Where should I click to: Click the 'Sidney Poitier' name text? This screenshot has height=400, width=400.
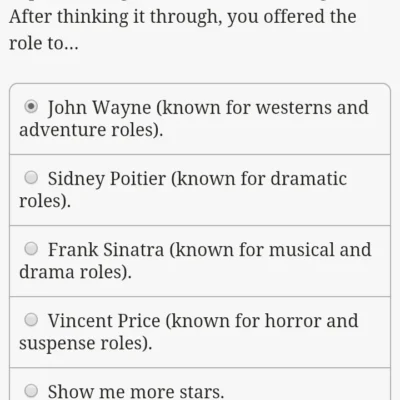click(x=107, y=179)
